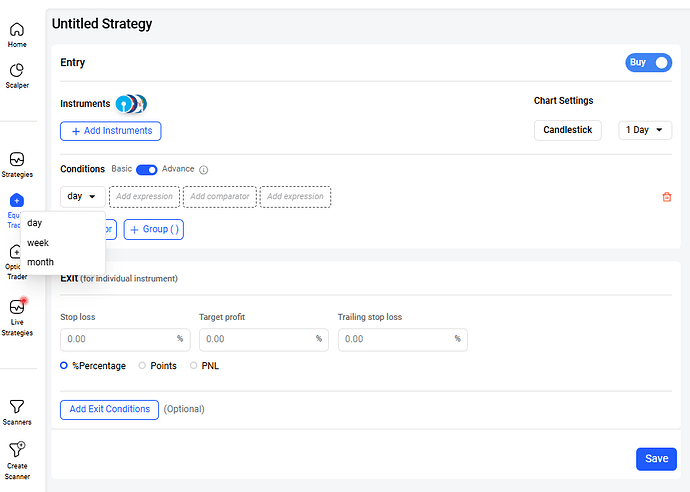Open the Scalper sidebar icon
Screen dimensions: 690x492
point(17,70)
